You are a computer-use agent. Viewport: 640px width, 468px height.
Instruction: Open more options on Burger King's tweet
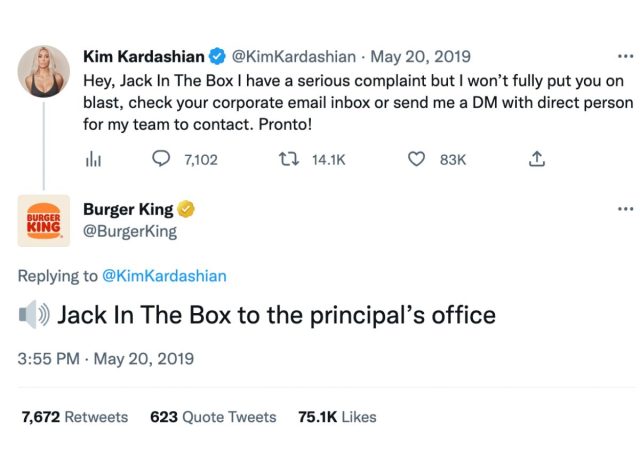click(x=626, y=209)
